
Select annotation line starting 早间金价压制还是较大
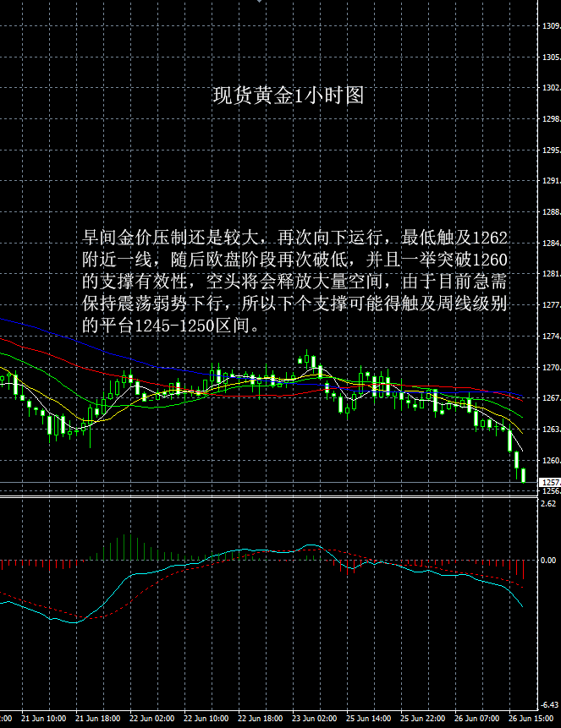point(294,238)
